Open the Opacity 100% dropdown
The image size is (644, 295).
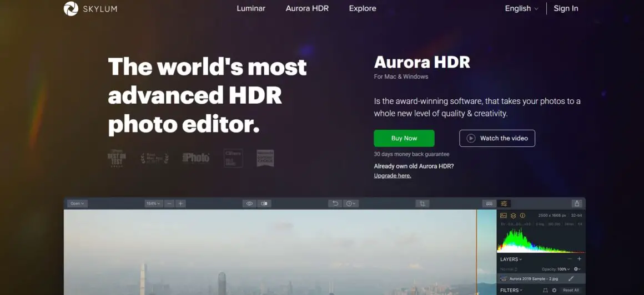[556, 269]
